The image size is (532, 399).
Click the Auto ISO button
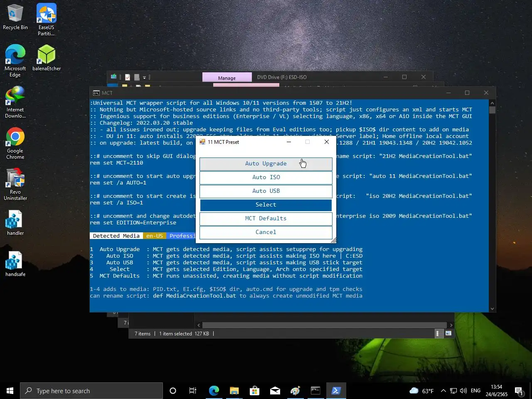[266, 177]
